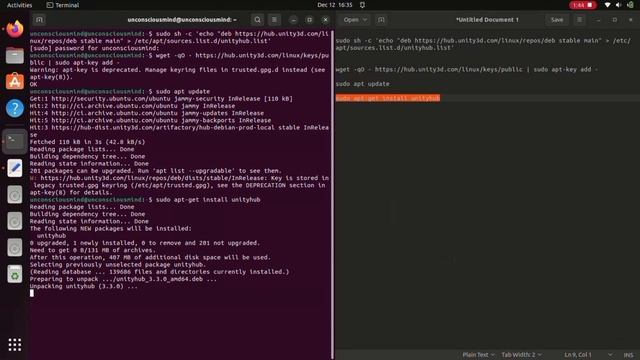Open first mounted disk icon in dock
This screenshot has height=360, width=640.
pyautogui.click(x=15, y=195)
